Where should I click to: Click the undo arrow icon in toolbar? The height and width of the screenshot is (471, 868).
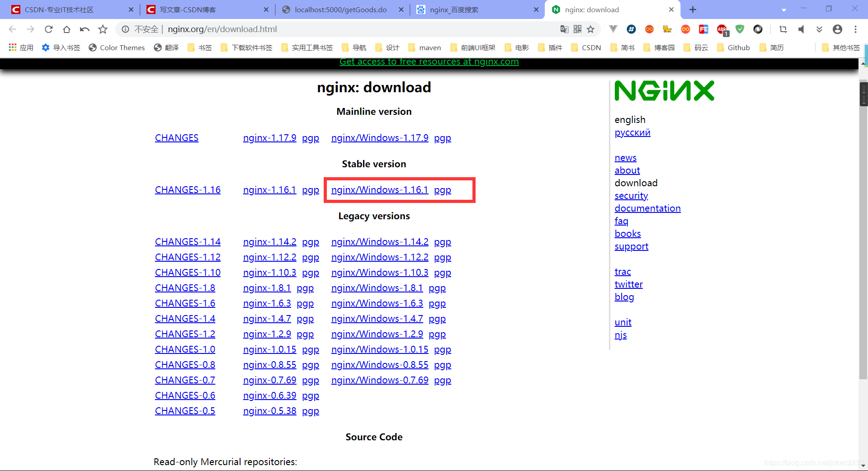[85, 29]
